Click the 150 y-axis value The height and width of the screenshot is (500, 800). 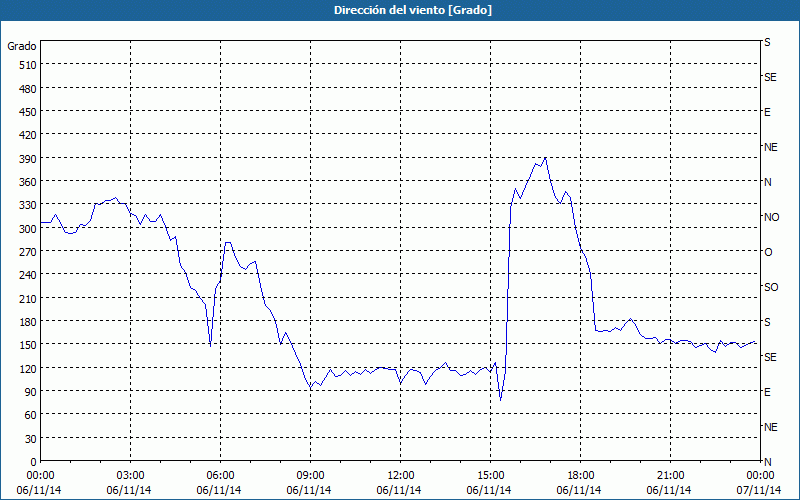pos(29,345)
